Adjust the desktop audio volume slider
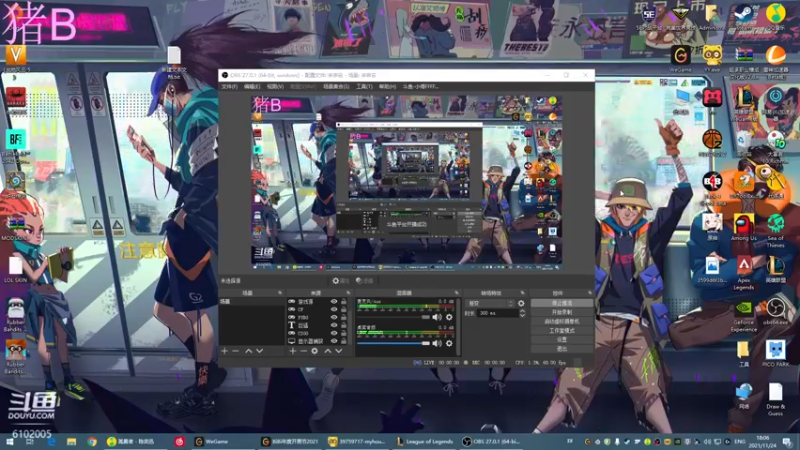Screen dimensions: 800x450 tap(393, 343)
